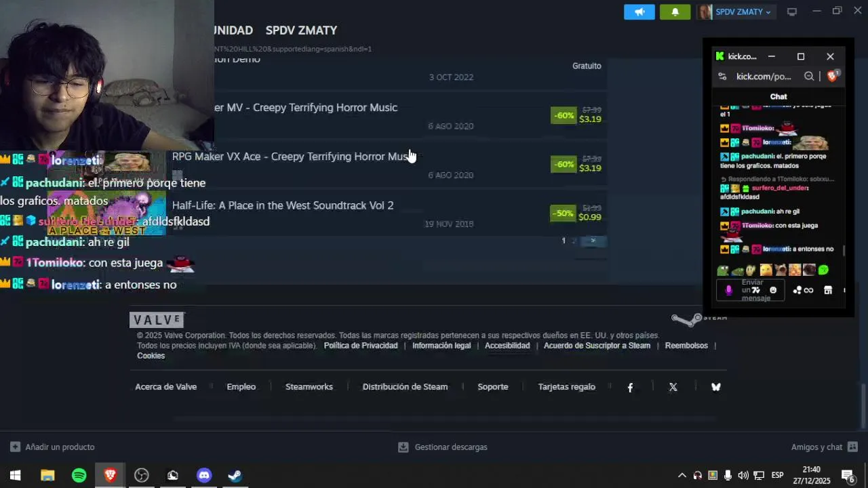The width and height of the screenshot is (868, 488).
Task: Open Brave Shields icon in Kick window
Action: coord(833,76)
